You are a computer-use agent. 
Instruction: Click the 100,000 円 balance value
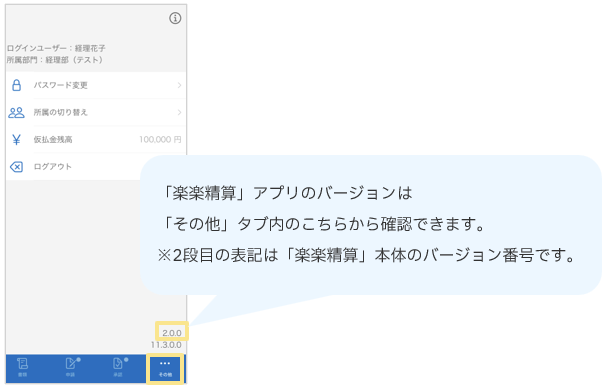coord(160,139)
